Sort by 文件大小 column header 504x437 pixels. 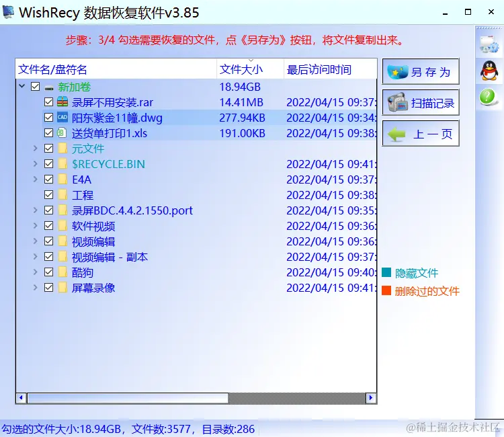(251, 69)
